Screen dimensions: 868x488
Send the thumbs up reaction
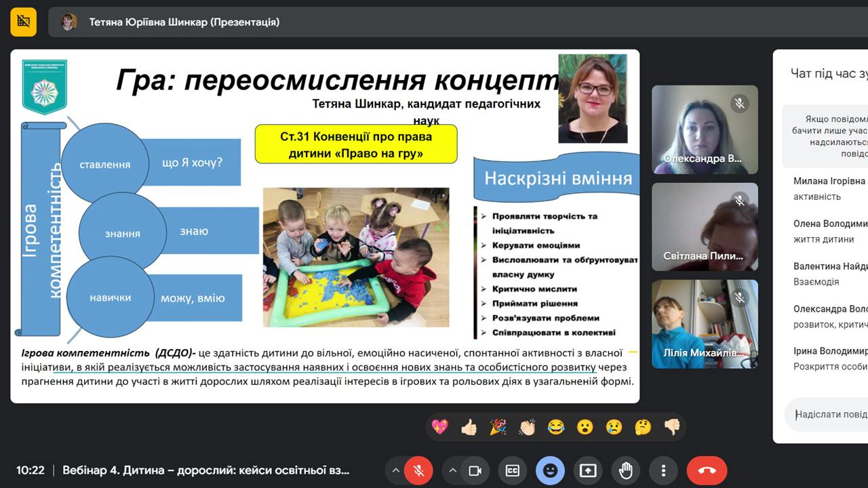click(469, 427)
